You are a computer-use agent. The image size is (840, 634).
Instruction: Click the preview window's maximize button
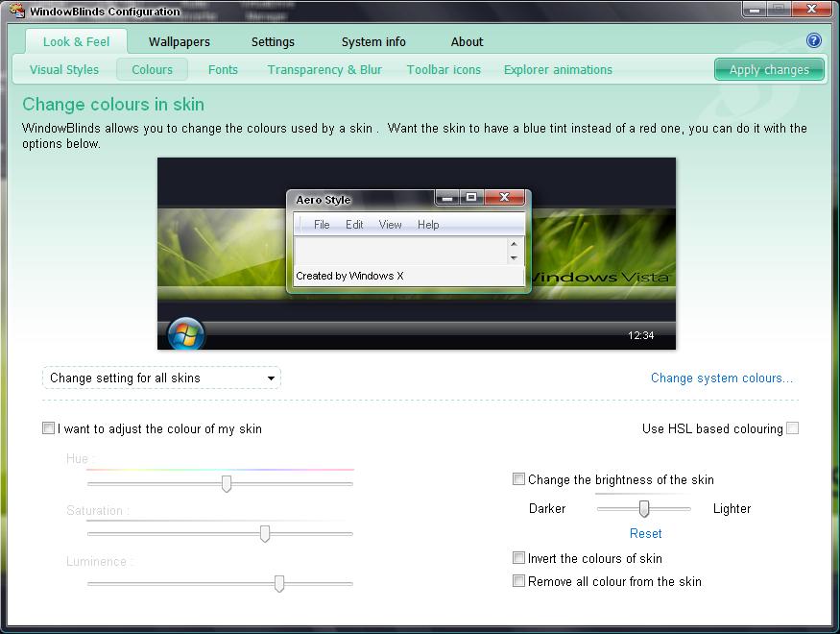click(x=471, y=197)
